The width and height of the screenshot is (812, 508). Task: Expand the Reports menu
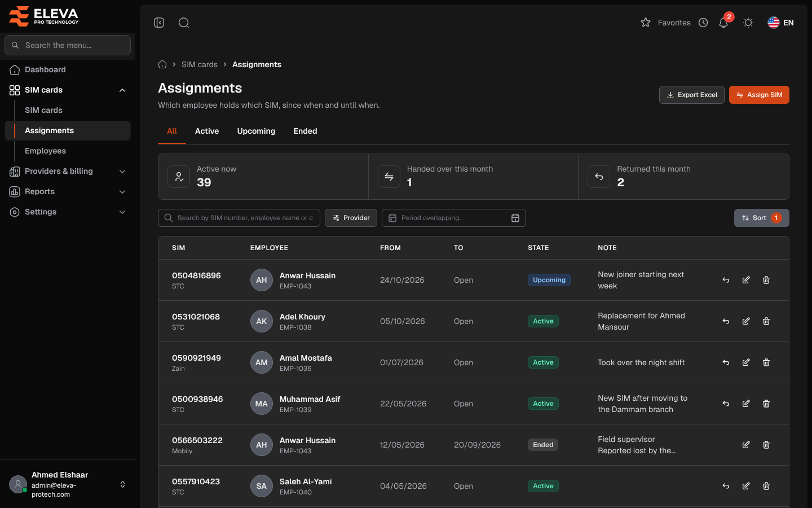(x=68, y=191)
